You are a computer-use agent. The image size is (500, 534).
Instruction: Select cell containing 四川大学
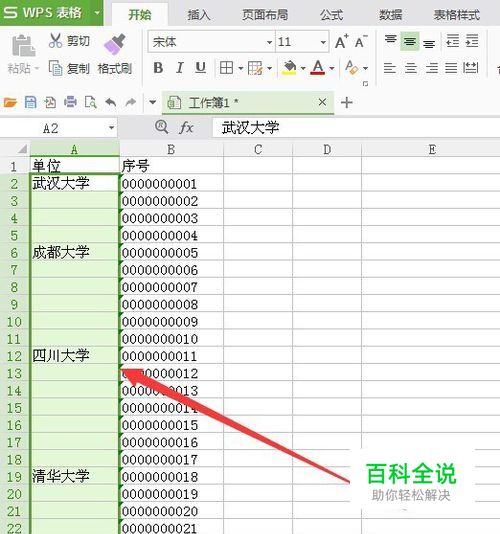click(75, 356)
